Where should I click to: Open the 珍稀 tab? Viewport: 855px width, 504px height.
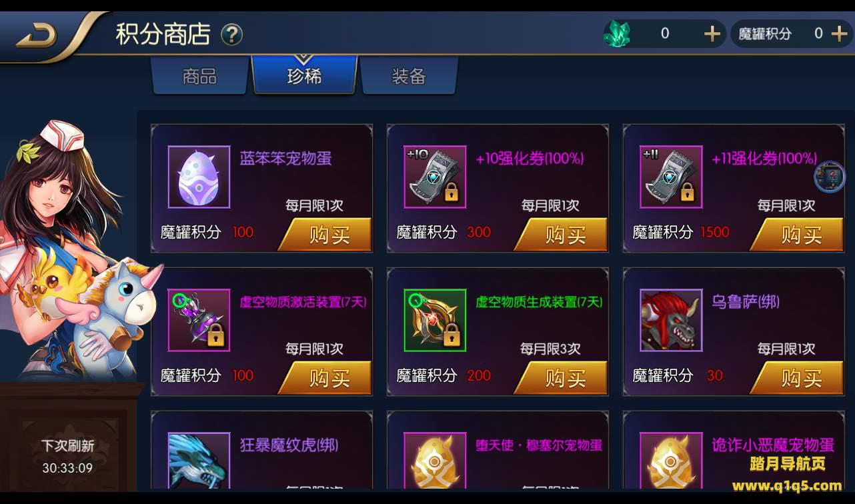click(304, 75)
